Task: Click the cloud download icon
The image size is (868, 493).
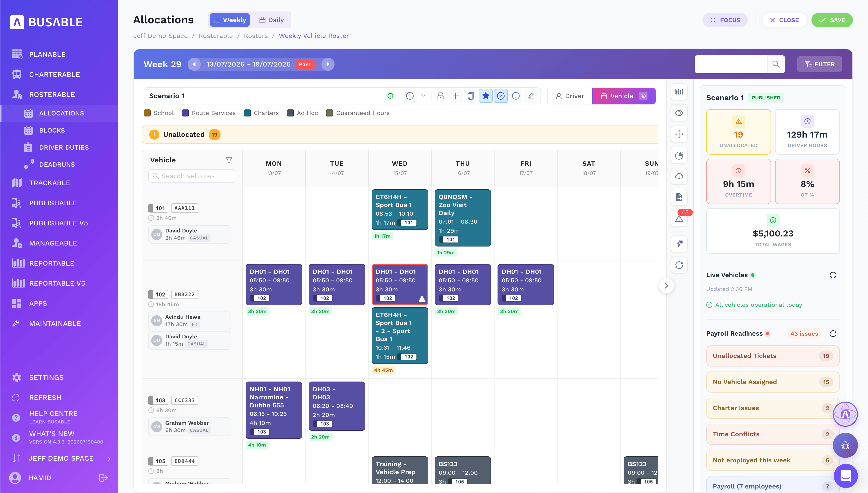Action: coord(679,176)
